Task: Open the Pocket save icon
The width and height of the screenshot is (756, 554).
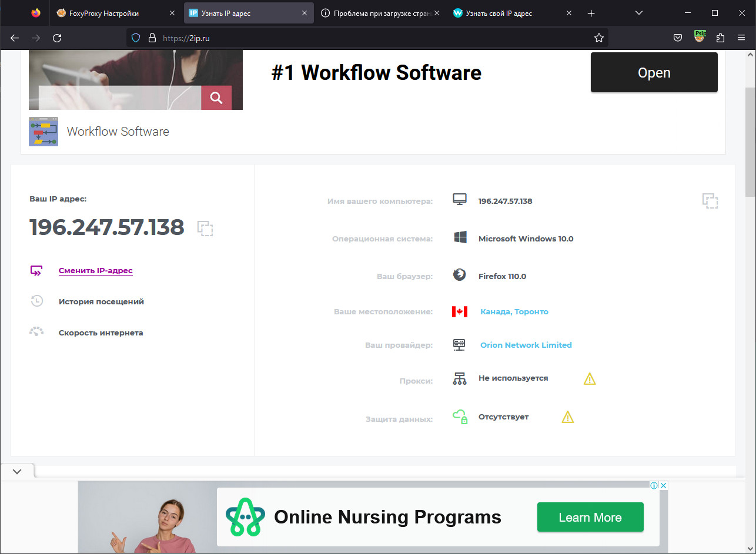Action: point(678,38)
